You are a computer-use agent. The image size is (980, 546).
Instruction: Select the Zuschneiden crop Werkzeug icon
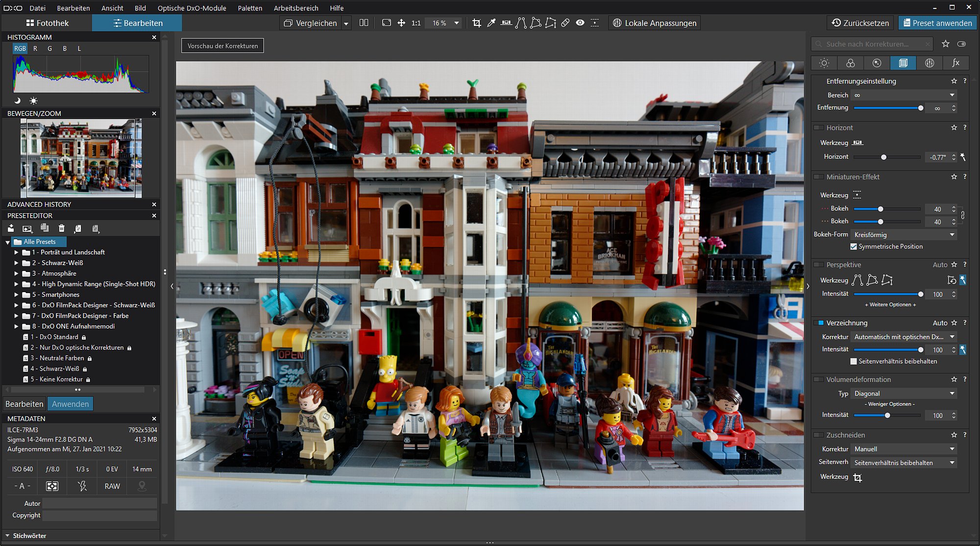coord(857,477)
